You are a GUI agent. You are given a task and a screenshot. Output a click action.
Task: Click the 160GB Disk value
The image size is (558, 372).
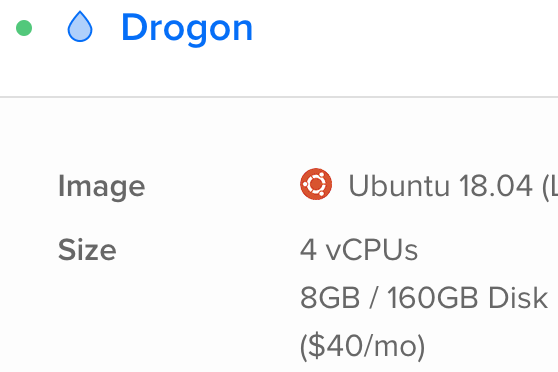(x=467, y=298)
